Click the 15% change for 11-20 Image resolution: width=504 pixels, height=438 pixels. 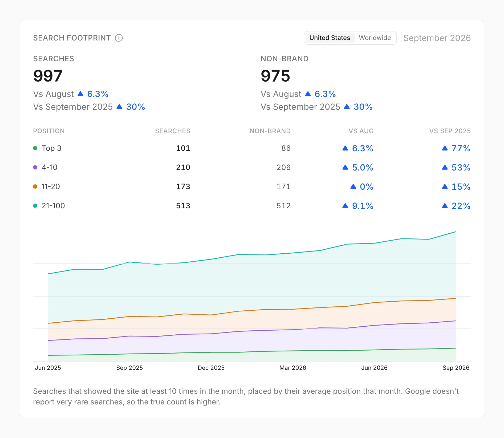tap(456, 186)
